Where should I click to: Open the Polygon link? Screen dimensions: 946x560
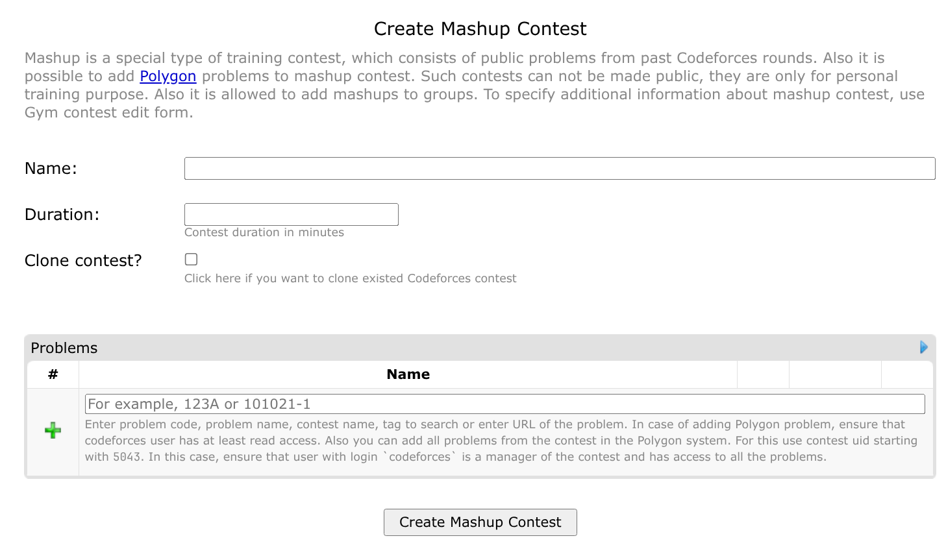coord(168,77)
